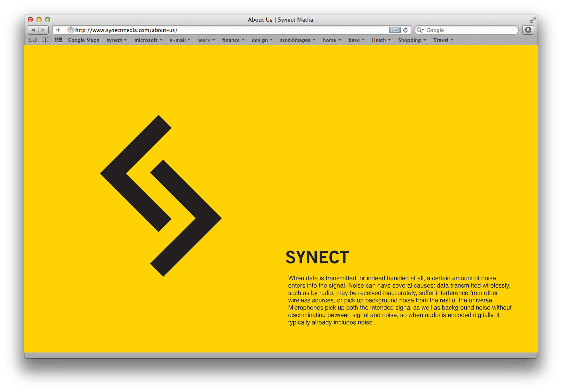Zoom the Safari window with green button
This screenshot has width=562, height=392.
[x=47, y=20]
